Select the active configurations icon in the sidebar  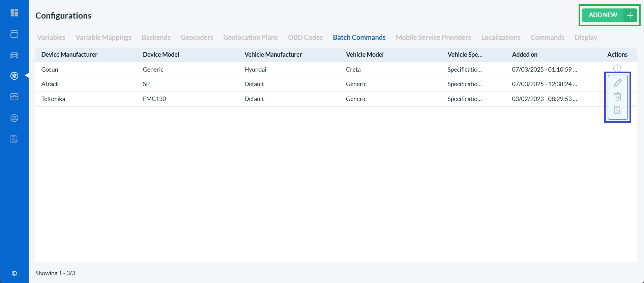point(14,76)
